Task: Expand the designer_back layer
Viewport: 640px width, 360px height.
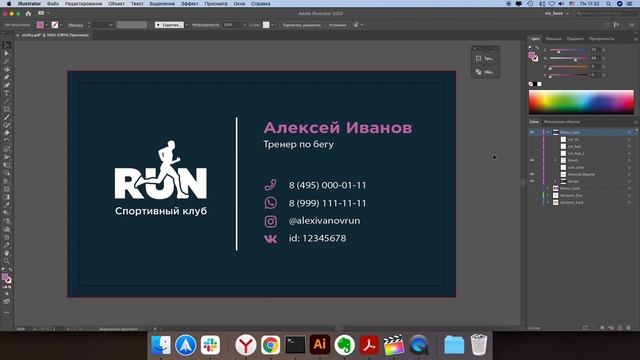Action: [x=548, y=202]
